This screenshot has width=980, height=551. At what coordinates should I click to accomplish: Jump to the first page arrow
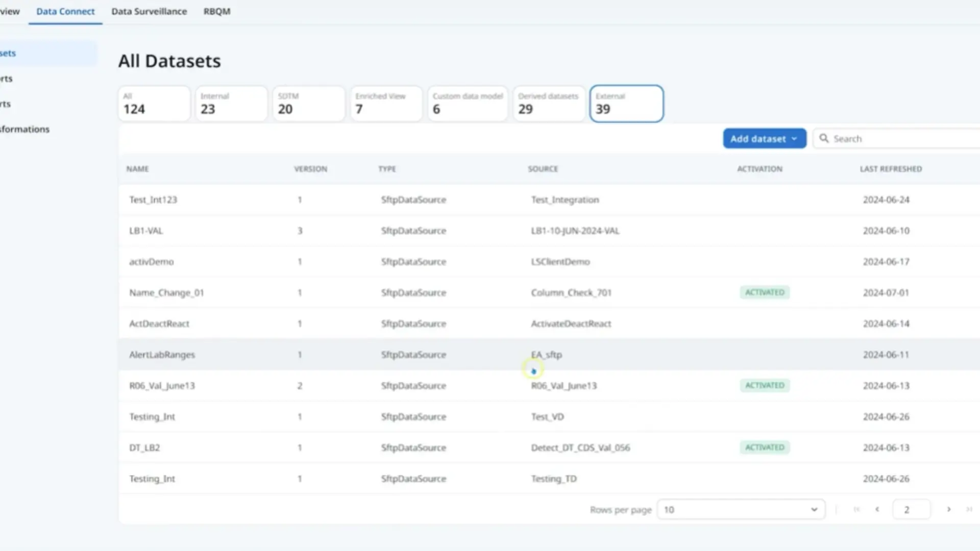coord(856,509)
